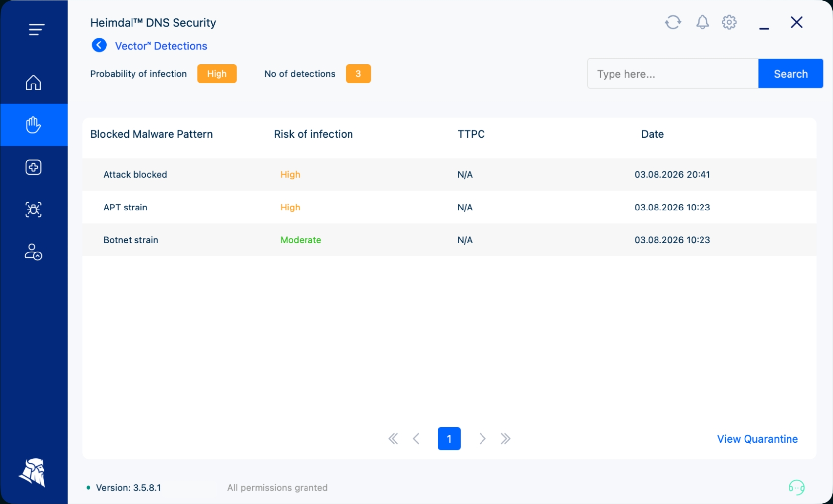833x504 pixels.
Task: Click the Search button
Action: [790, 74]
